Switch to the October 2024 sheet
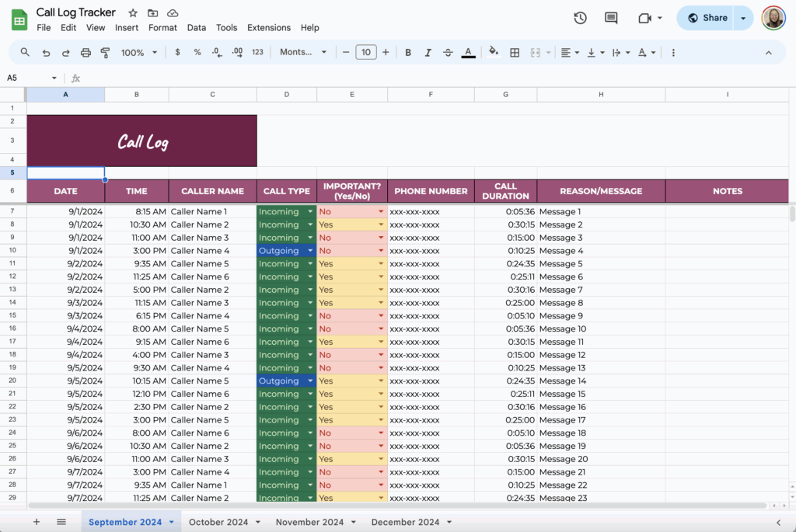The width and height of the screenshot is (796, 532). pos(218,522)
